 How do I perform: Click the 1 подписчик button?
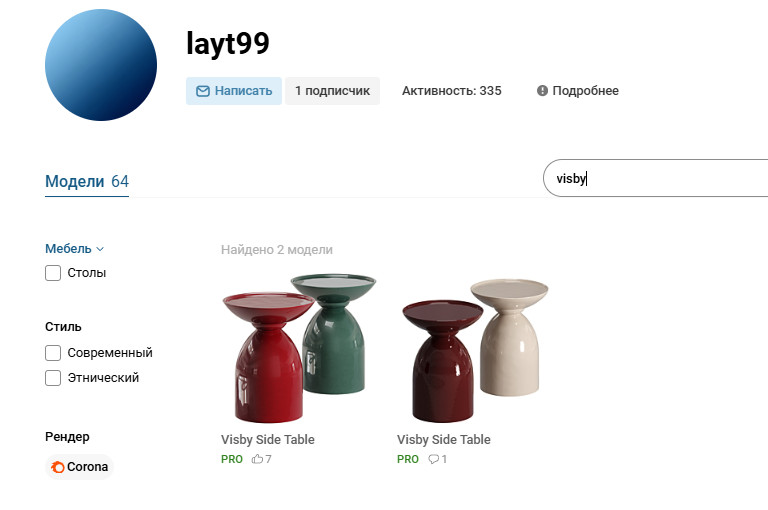click(332, 91)
